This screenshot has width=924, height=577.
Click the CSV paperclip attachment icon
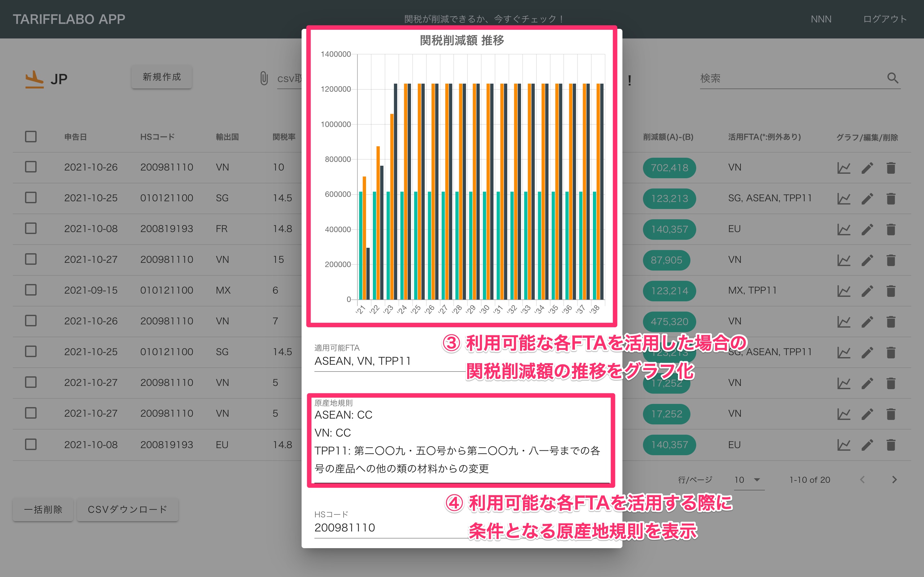point(264,78)
